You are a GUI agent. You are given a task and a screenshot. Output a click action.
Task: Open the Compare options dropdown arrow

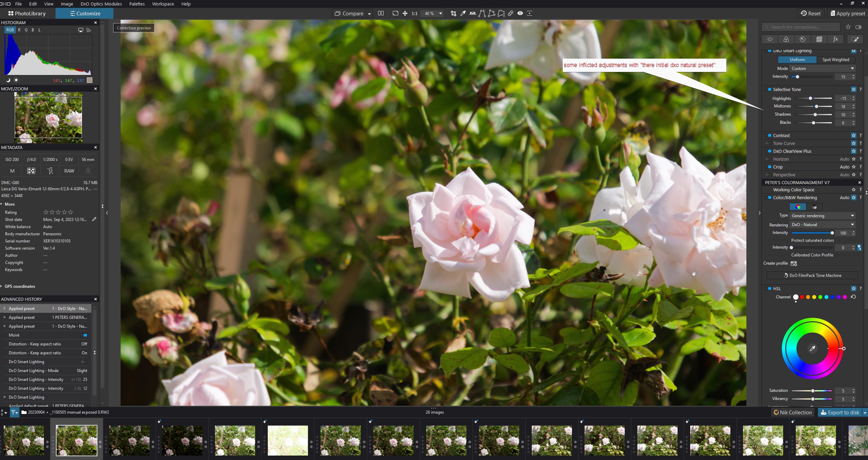click(x=369, y=14)
